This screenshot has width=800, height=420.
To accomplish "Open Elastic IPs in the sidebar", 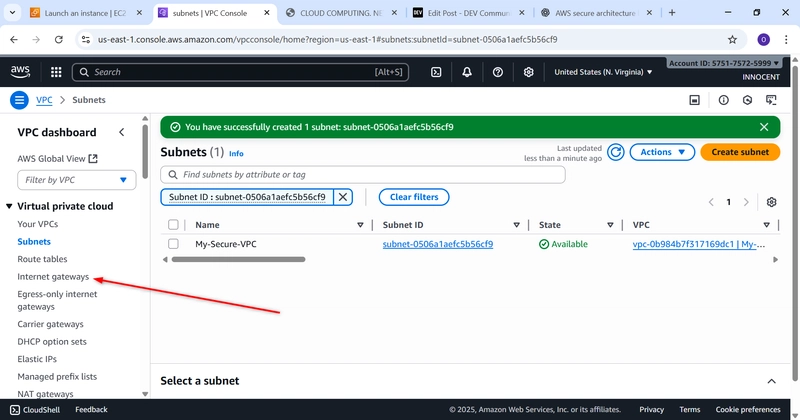I will pos(37,359).
